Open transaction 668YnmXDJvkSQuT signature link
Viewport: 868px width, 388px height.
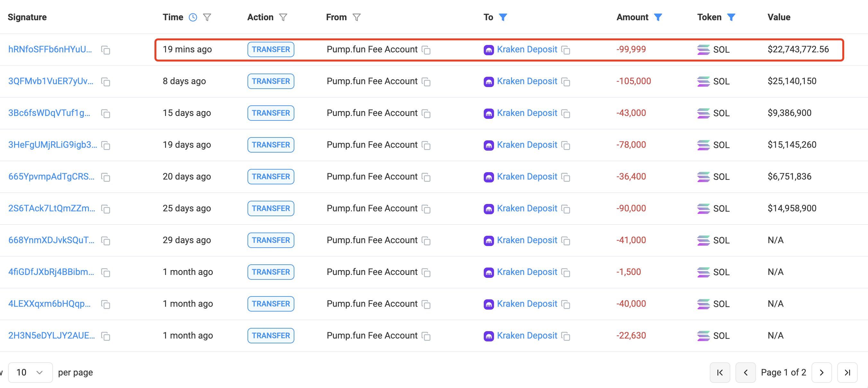[51, 240]
